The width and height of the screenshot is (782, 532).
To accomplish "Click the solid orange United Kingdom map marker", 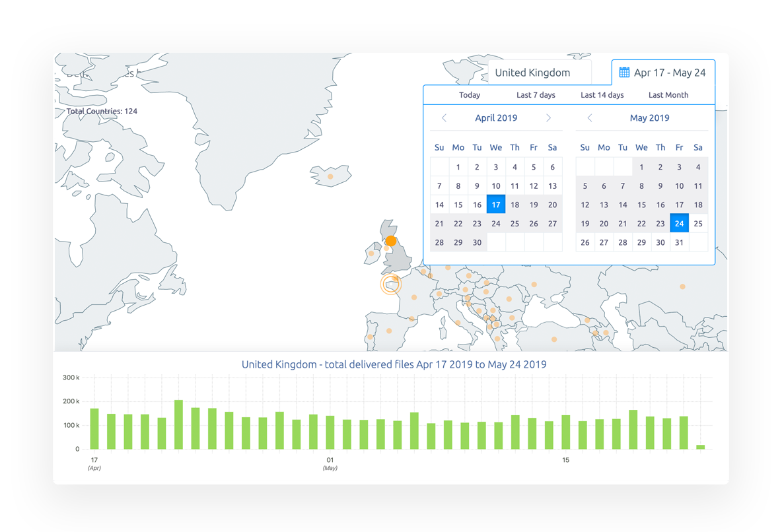I will (391, 242).
